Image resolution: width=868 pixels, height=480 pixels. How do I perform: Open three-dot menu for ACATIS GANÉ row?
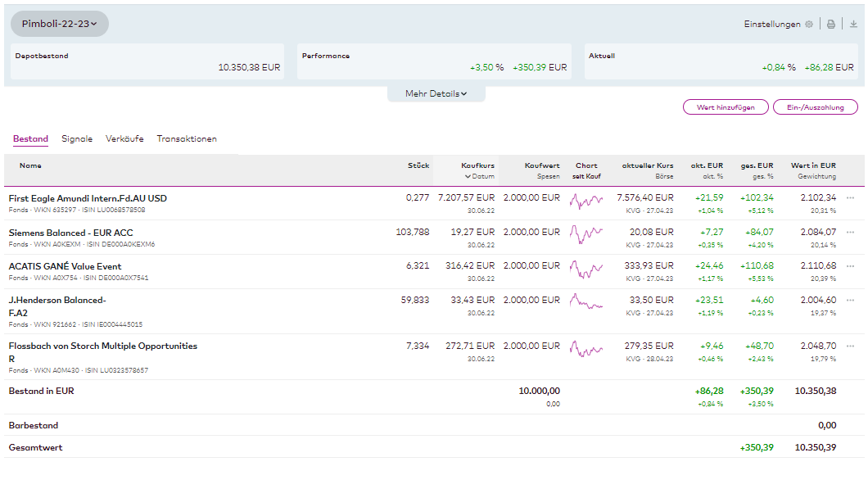(x=850, y=266)
